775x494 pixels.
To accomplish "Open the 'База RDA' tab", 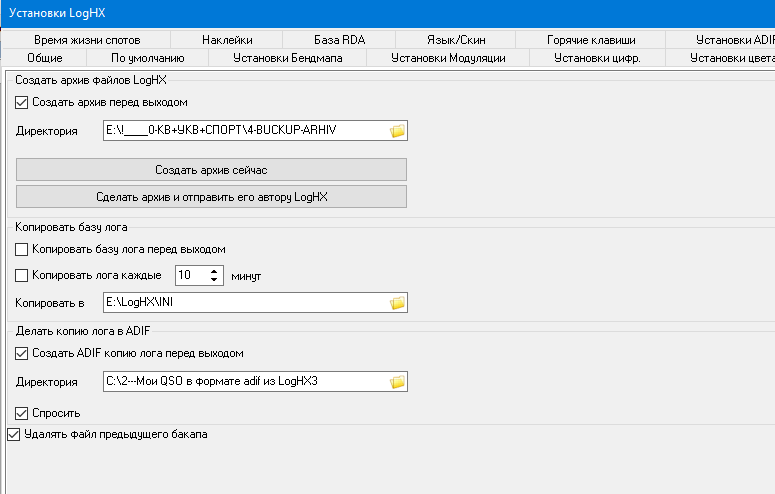I will [339, 40].
